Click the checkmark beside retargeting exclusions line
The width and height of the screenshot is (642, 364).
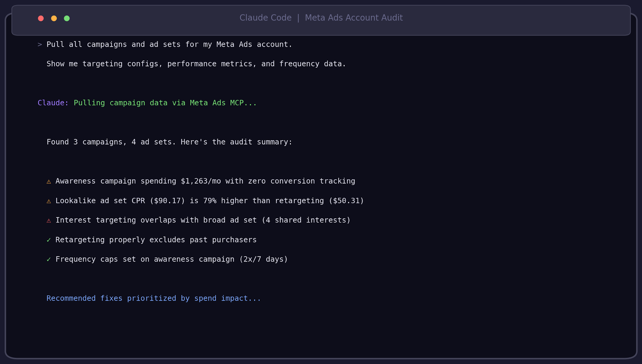tap(49, 240)
